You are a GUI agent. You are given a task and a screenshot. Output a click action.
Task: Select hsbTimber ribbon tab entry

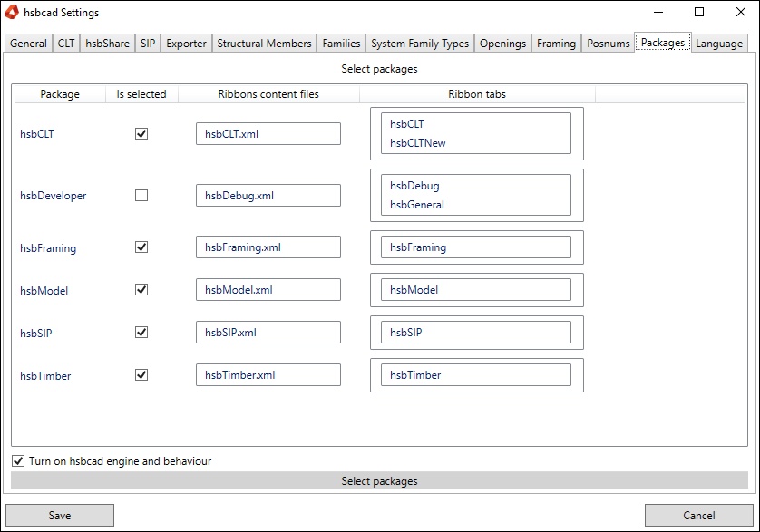click(415, 375)
